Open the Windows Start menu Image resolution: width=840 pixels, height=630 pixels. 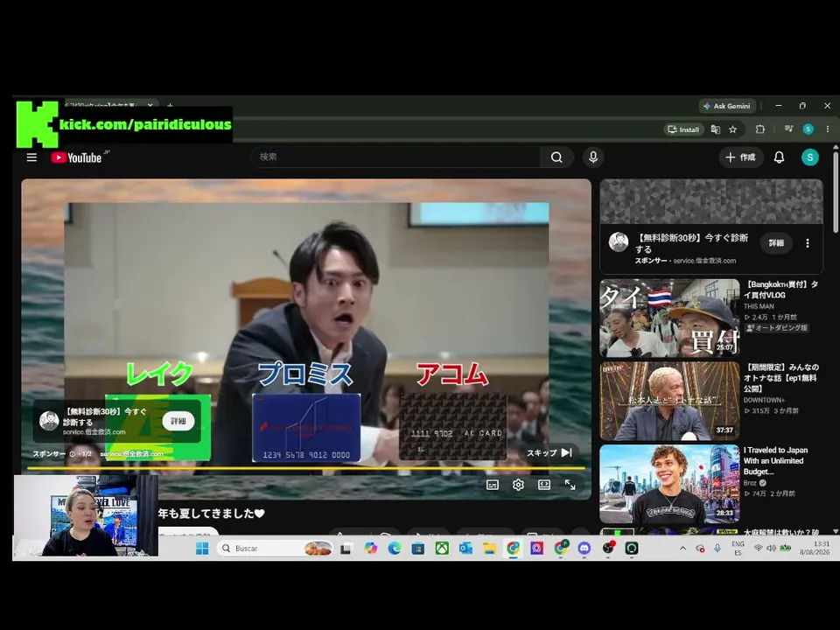pos(202,548)
